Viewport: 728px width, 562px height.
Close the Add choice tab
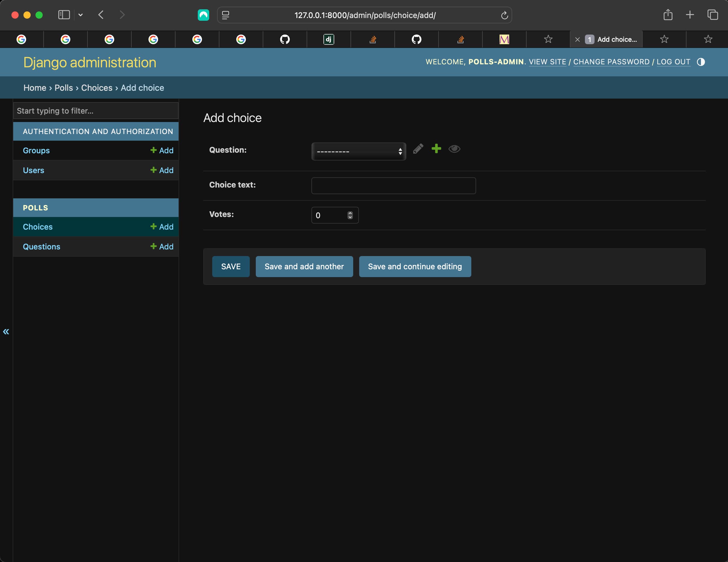pyautogui.click(x=577, y=40)
